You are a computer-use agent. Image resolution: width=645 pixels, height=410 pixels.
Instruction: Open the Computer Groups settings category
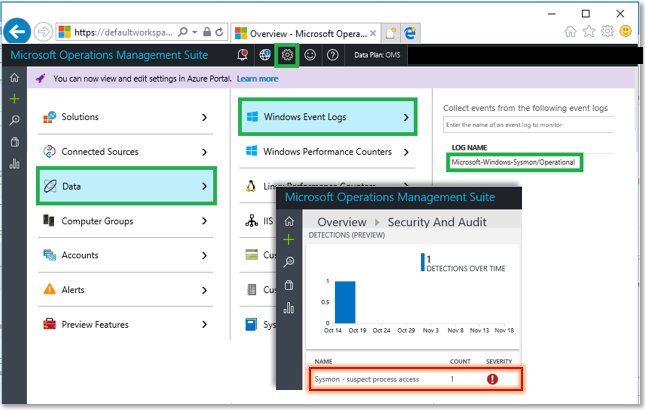125,221
